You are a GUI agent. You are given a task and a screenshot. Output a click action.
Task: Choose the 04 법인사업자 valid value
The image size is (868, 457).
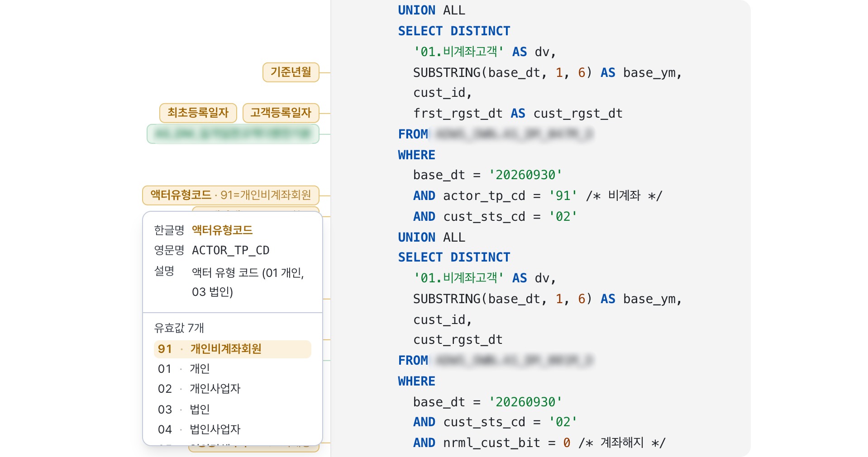point(199,429)
